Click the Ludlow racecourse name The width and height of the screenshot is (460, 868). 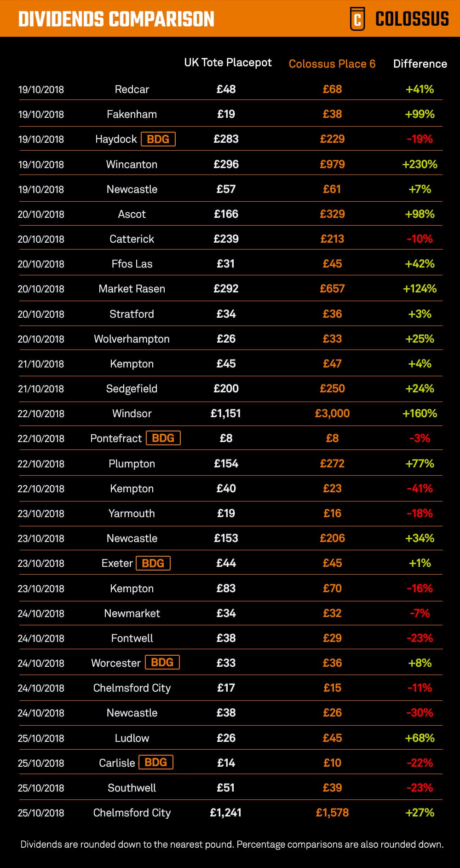(x=132, y=738)
